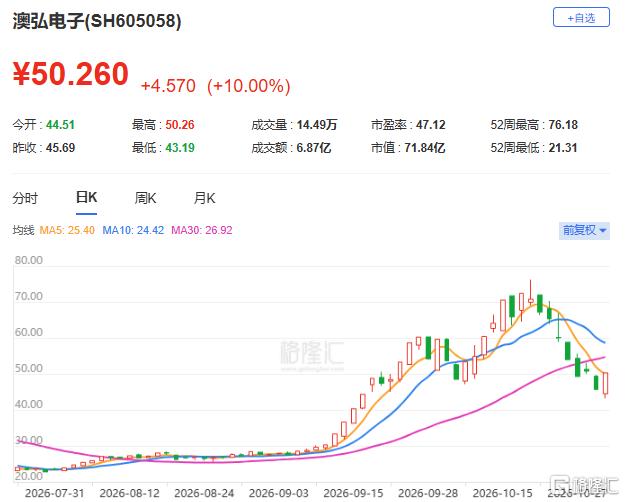This screenshot has width=625, height=502.
Task: Add stock via +自选 button
Action: (581, 18)
